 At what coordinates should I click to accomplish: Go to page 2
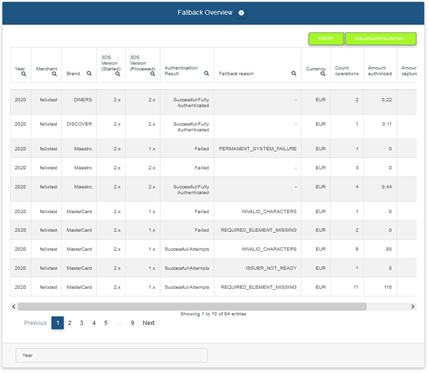point(70,323)
